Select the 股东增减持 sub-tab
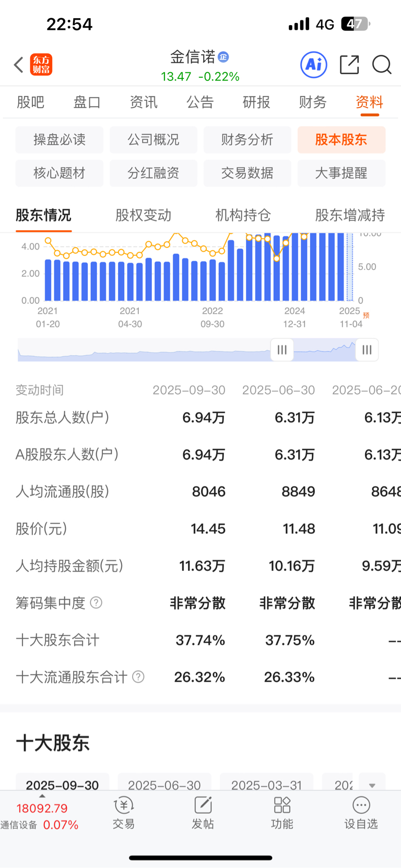Viewport: 401px width, 868px height. [x=350, y=215]
